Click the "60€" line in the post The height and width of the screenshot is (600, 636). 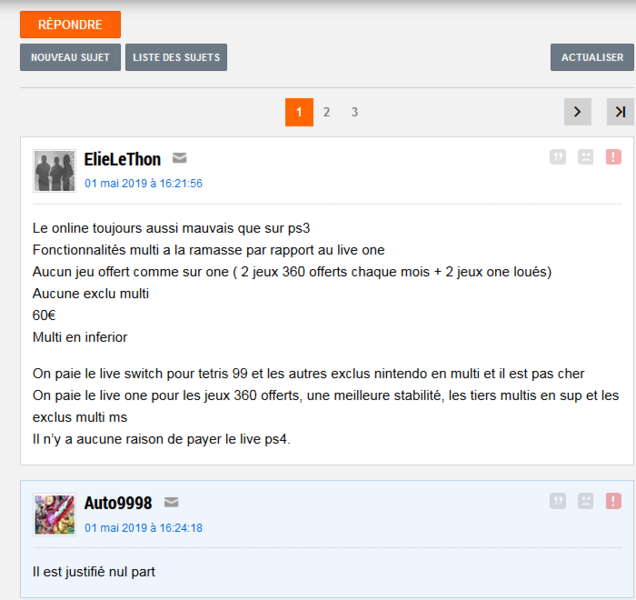click(44, 315)
